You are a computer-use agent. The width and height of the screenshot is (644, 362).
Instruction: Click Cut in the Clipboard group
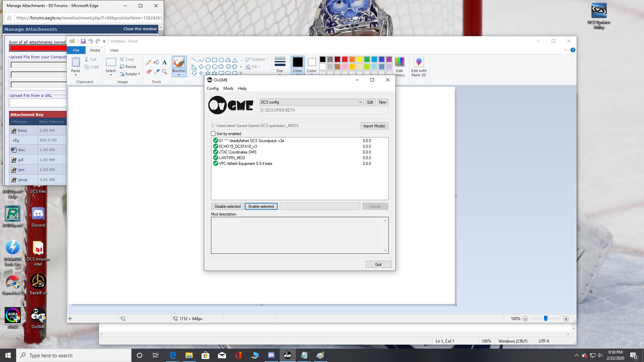[91, 59]
